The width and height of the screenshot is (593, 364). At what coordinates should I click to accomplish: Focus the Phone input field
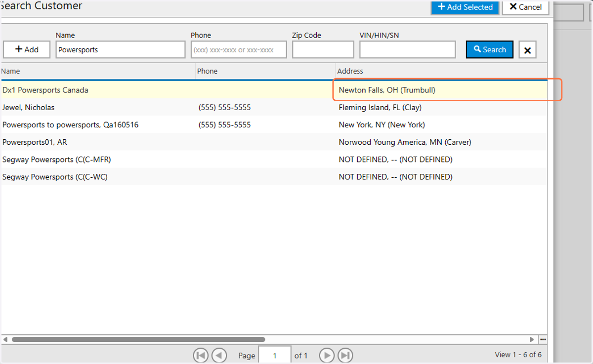click(x=239, y=49)
